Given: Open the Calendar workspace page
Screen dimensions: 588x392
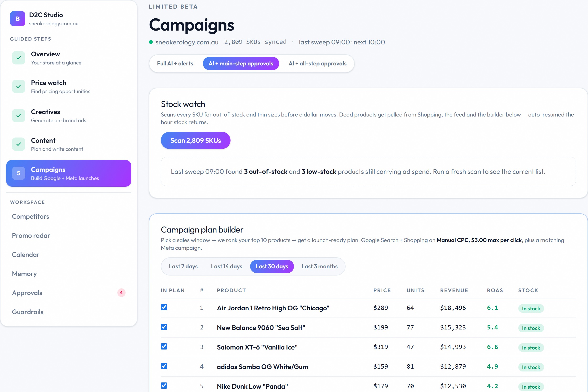Looking at the screenshot, I should pyautogui.click(x=69, y=255).
